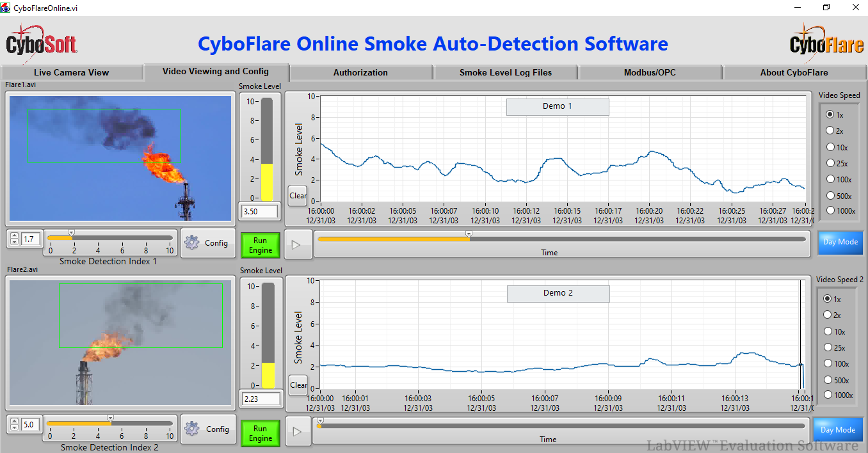Go to the Modbus/OPC tab
Viewport: 868px width, 453px height.
coord(650,72)
